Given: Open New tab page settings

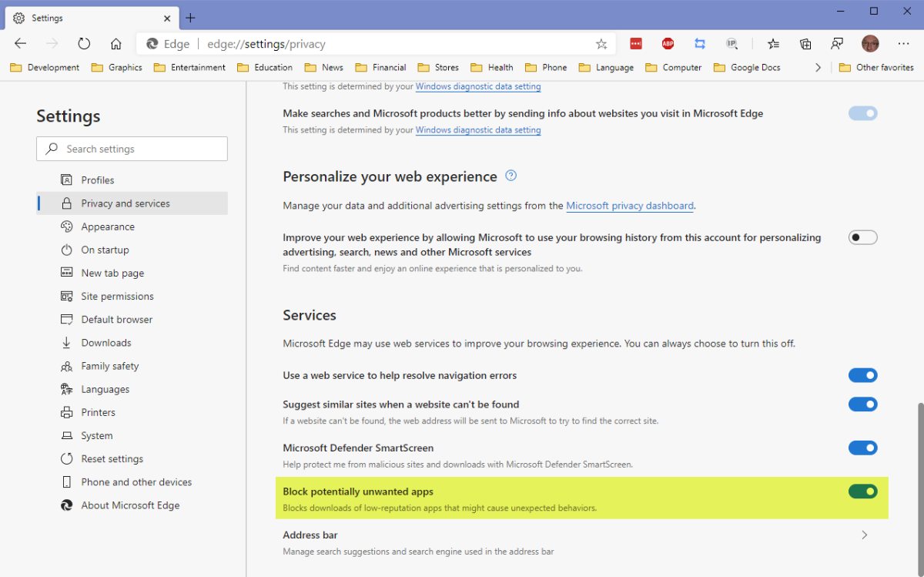Looking at the screenshot, I should coord(132,273).
